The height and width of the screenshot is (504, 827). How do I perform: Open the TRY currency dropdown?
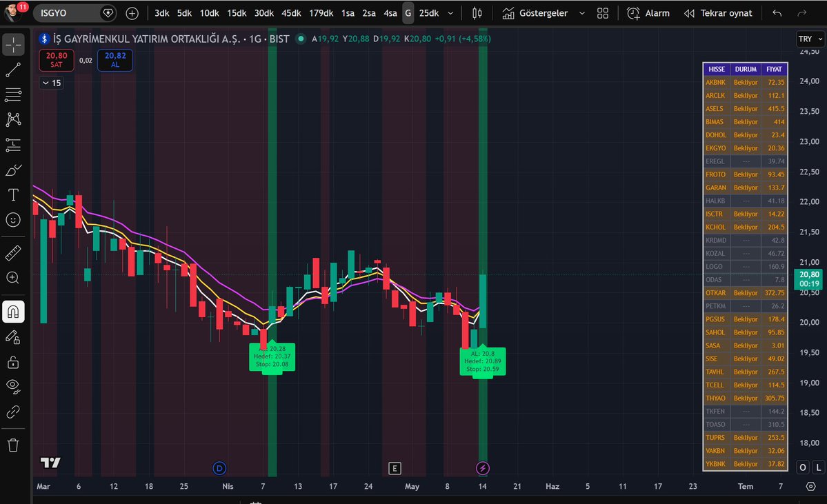(x=810, y=39)
